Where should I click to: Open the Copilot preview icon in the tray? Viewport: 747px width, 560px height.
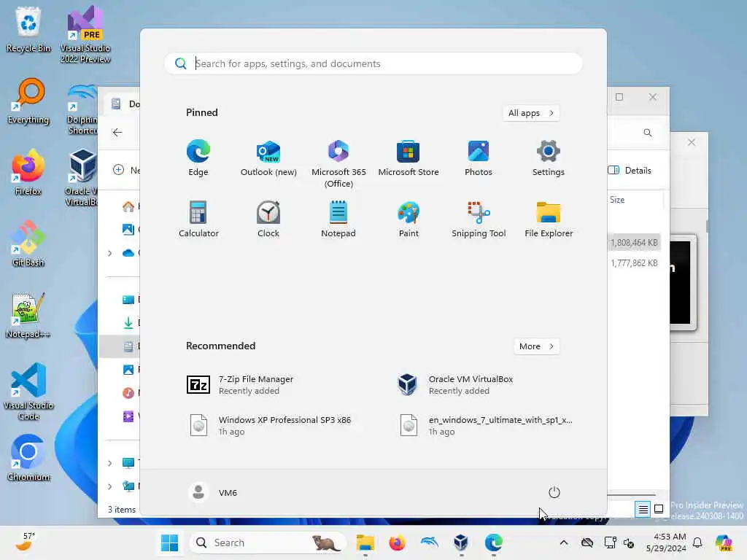pyautogui.click(x=724, y=542)
